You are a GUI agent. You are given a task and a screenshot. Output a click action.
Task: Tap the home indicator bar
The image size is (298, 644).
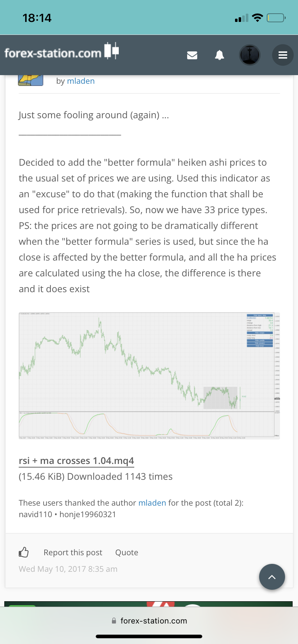click(x=149, y=636)
